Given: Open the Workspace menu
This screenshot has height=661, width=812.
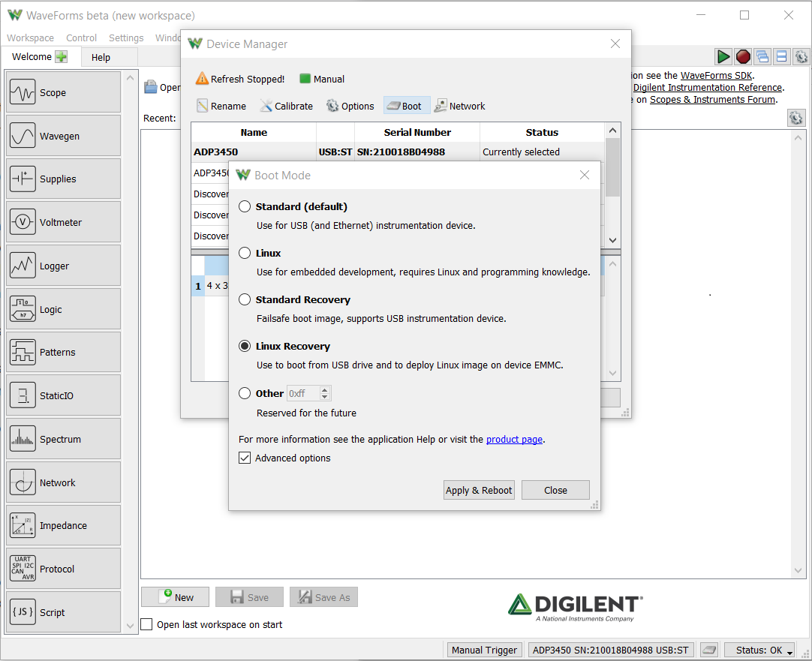Looking at the screenshot, I should 30,38.
